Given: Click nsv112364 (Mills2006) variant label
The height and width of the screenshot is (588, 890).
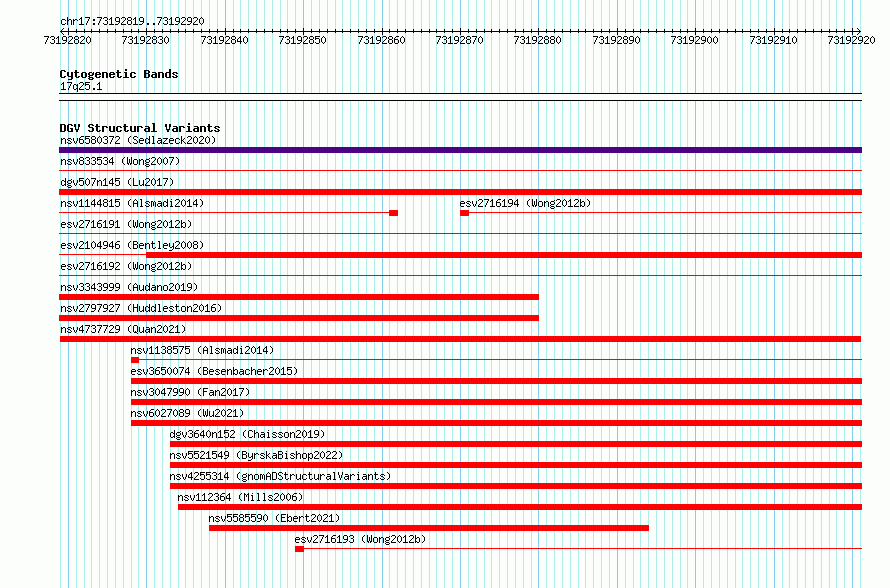Looking at the screenshot, I should point(240,497).
